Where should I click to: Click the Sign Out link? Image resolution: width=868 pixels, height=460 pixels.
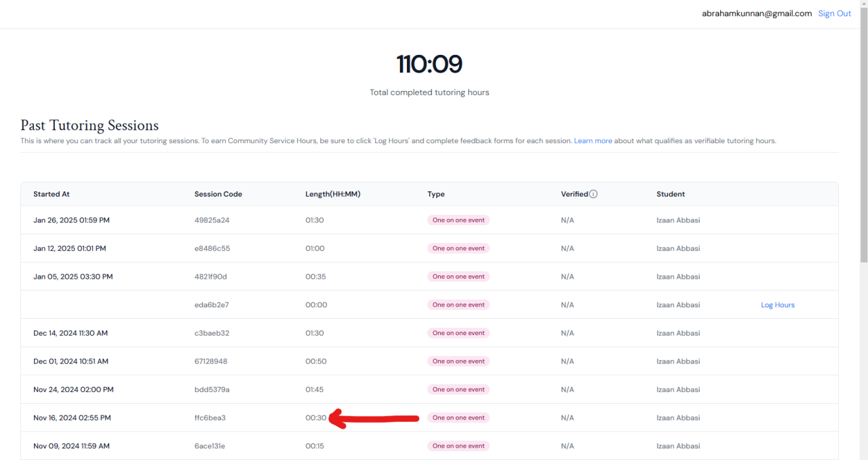coord(834,14)
